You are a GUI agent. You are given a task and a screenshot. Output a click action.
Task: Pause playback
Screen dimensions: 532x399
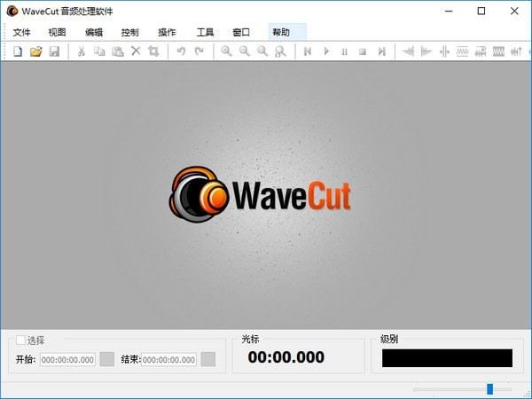[344, 52]
